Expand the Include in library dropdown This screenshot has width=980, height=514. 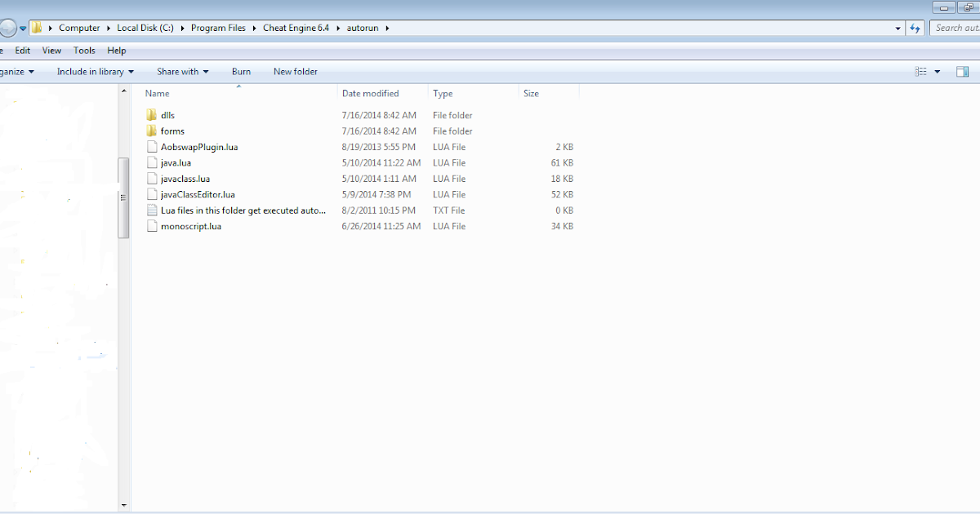131,72
